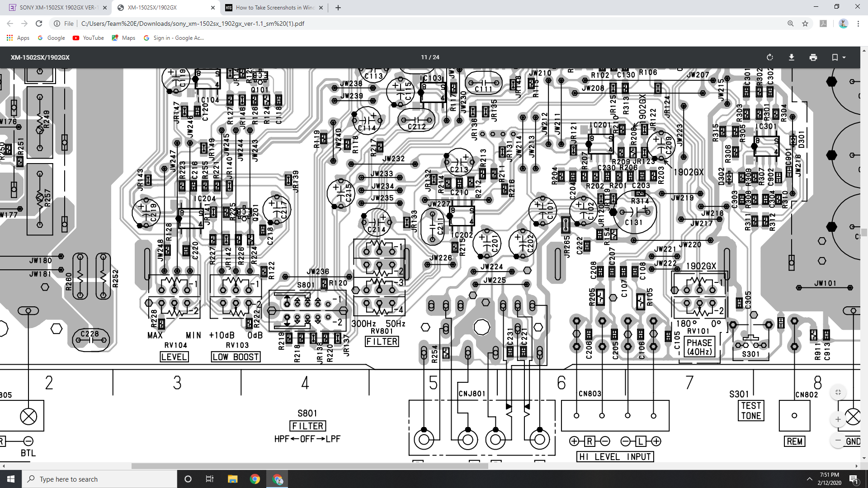The width and height of the screenshot is (868, 488).
Task: Open Task View on taskbar
Action: (209, 479)
